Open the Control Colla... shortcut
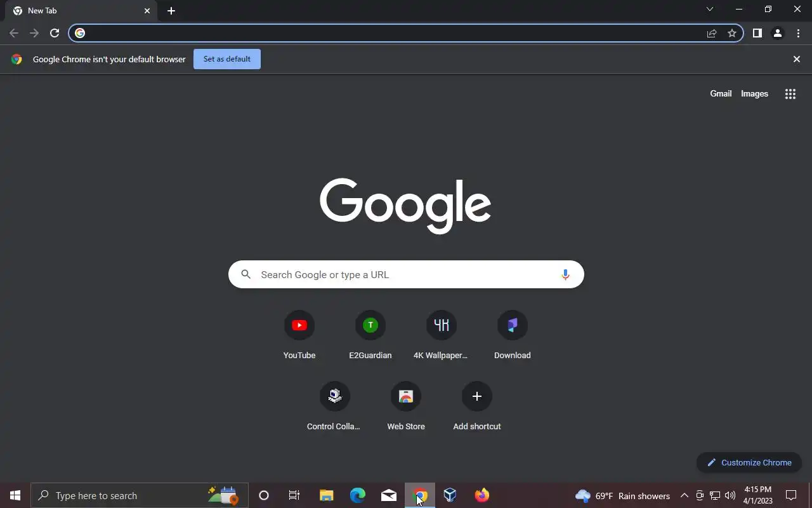Image resolution: width=812 pixels, height=508 pixels. point(335,406)
